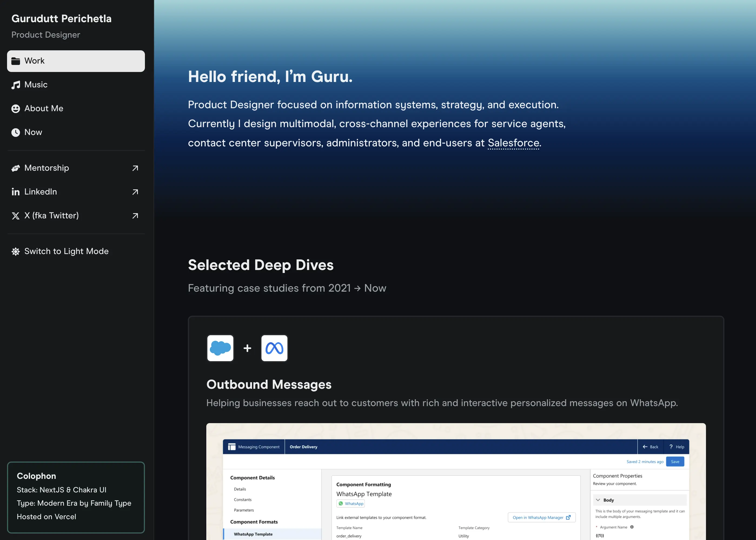Open the Outbound Messages preview screenshot

click(456, 482)
